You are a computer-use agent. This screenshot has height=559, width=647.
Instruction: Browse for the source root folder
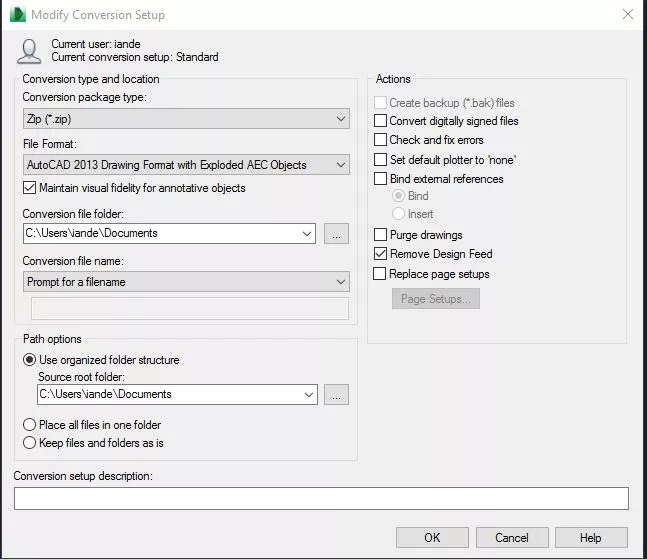[336, 395]
